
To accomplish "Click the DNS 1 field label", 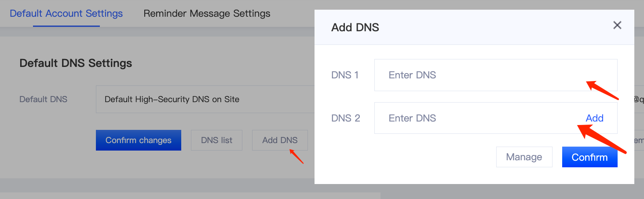I will (x=345, y=75).
